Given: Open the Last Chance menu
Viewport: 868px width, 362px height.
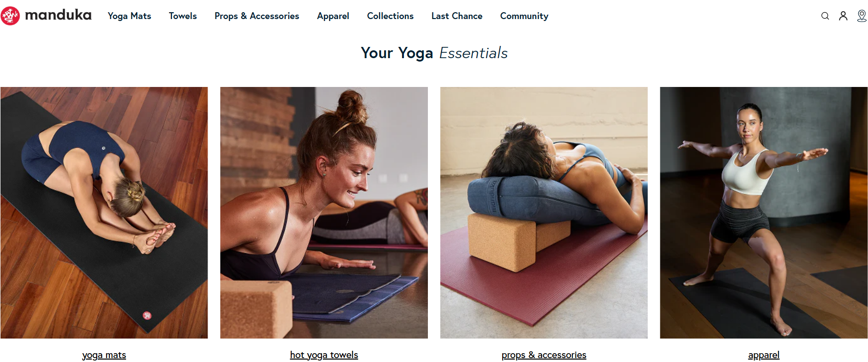Looking at the screenshot, I should coord(457,16).
